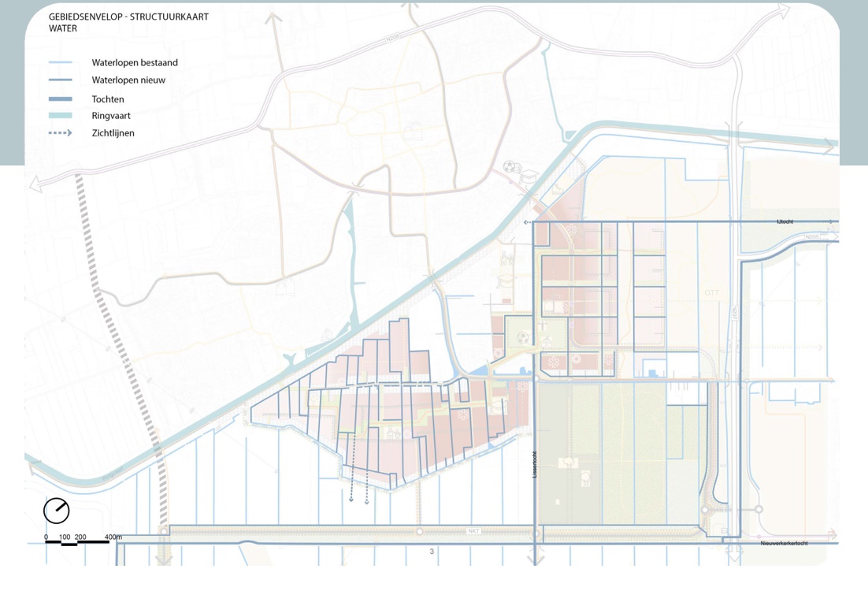Click the Waterlopen bestaand legend line

[60, 62]
